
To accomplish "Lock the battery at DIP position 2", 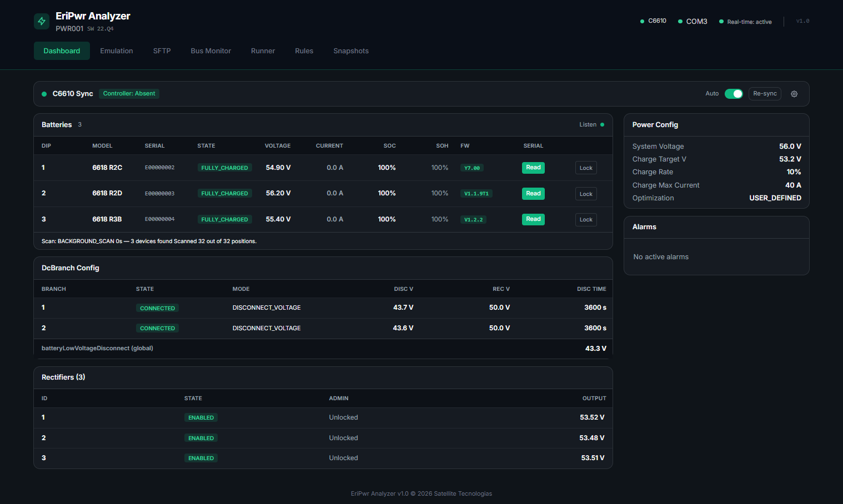I will (586, 193).
